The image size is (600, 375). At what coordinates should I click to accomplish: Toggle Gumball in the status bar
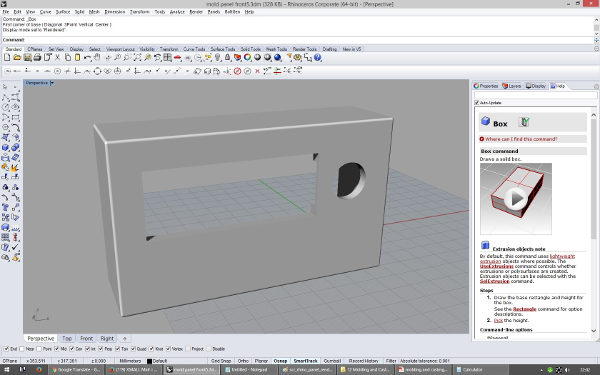(x=332, y=361)
